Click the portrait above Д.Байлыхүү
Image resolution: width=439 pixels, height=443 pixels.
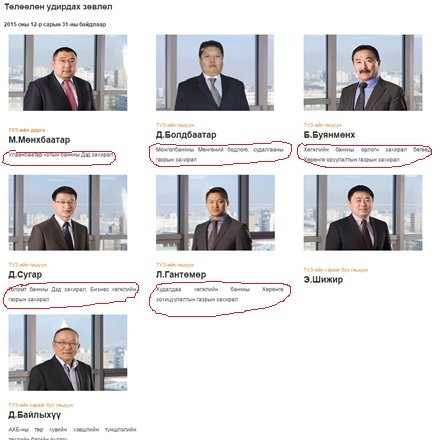(68, 353)
